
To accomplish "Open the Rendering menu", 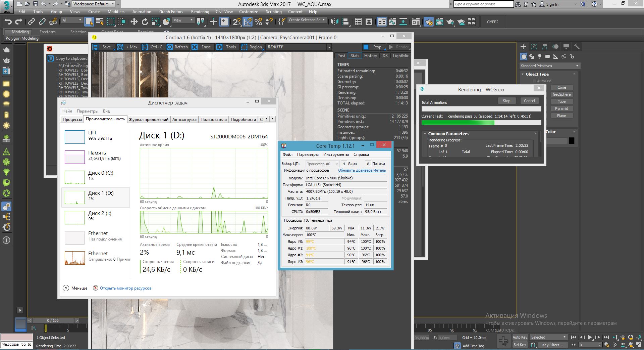I will point(200,11).
